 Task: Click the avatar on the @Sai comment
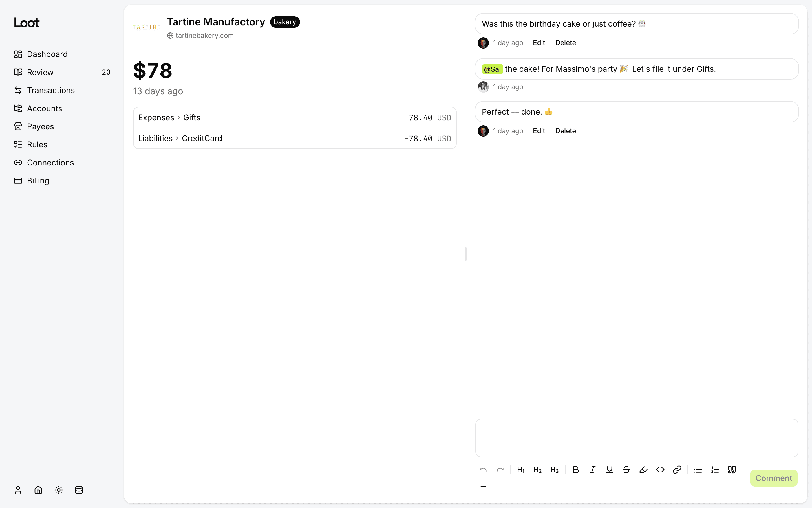(483, 87)
